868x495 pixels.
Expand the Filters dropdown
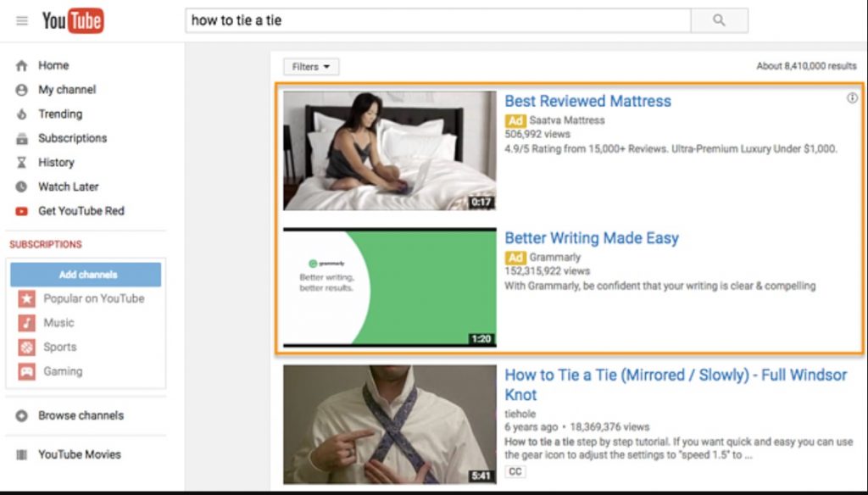(x=311, y=67)
